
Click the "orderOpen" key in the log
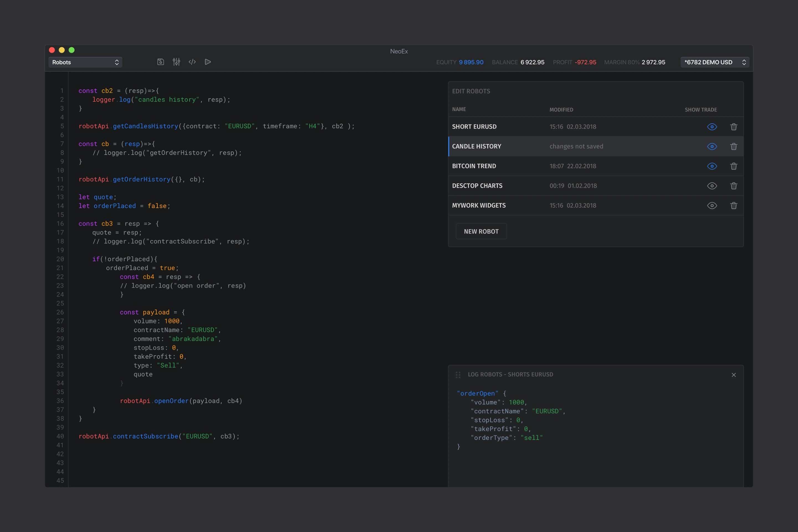coord(477,393)
